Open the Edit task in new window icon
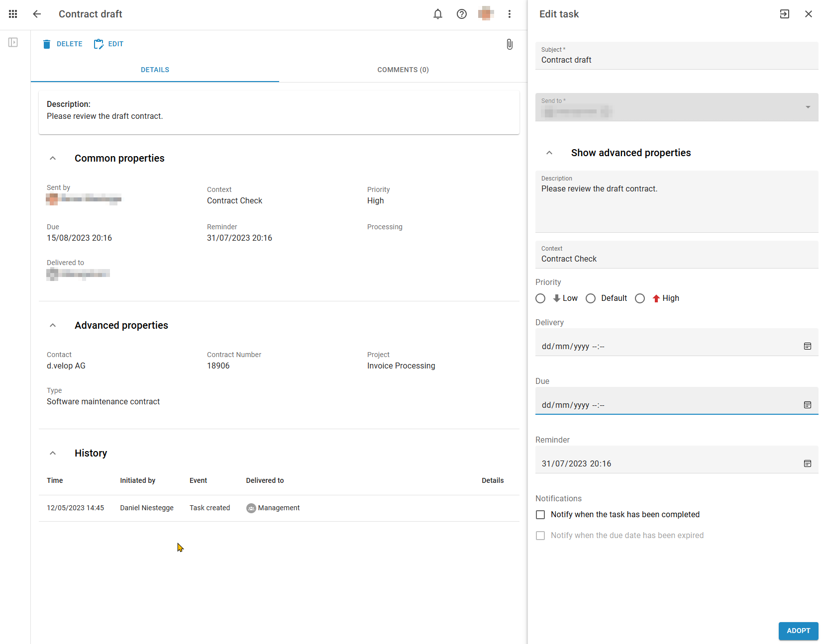Image resolution: width=825 pixels, height=644 pixels. (784, 14)
